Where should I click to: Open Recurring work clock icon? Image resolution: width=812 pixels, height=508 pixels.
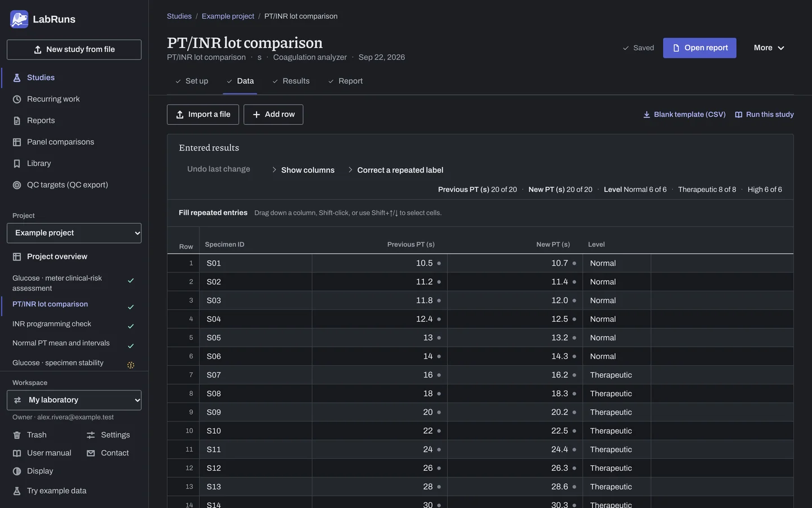click(x=17, y=99)
